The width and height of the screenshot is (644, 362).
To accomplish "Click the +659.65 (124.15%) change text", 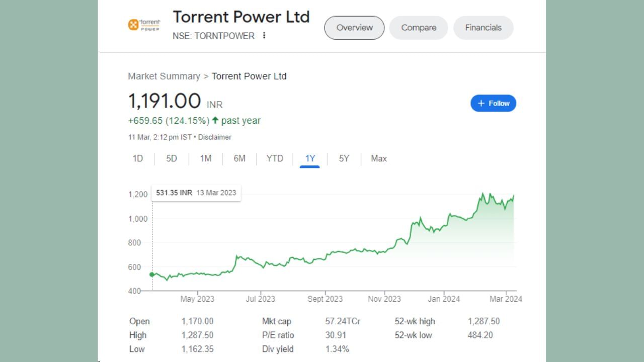I will 169,121.
